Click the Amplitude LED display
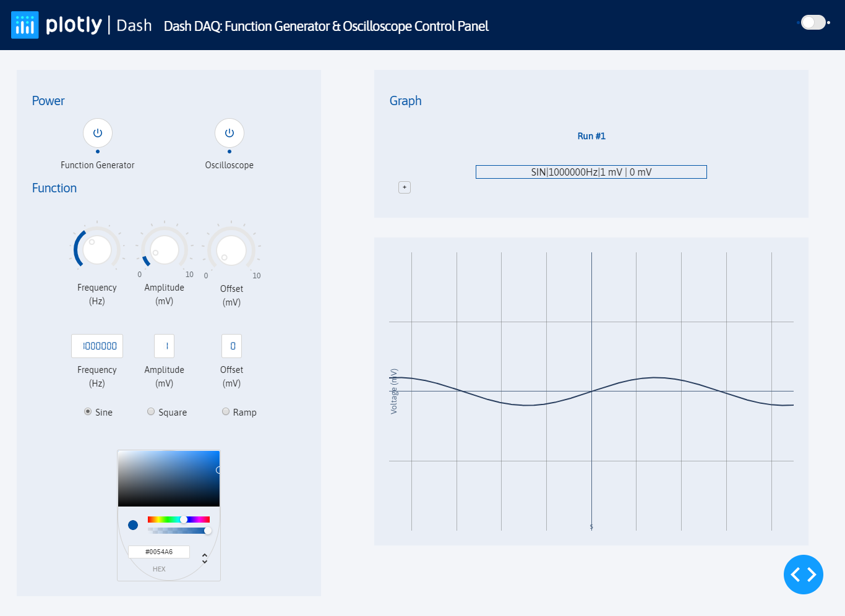The image size is (845, 616). [165, 346]
